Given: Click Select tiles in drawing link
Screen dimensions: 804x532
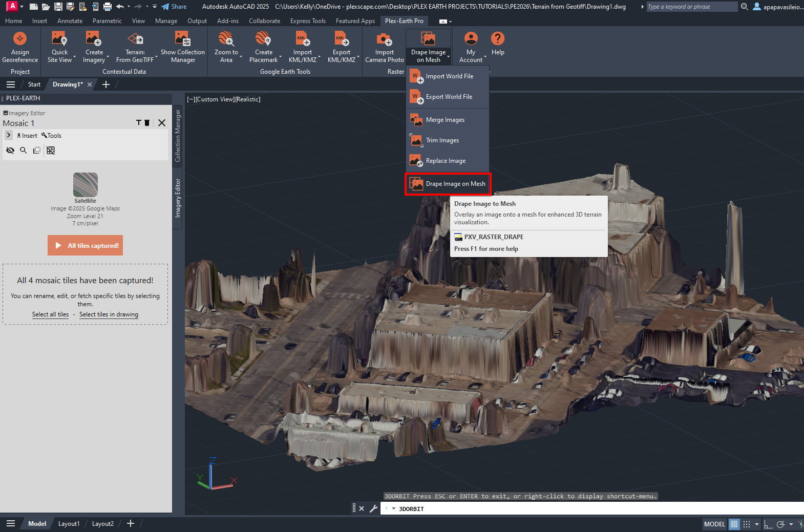Looking at the screenshot, I should tap(109, 314).
